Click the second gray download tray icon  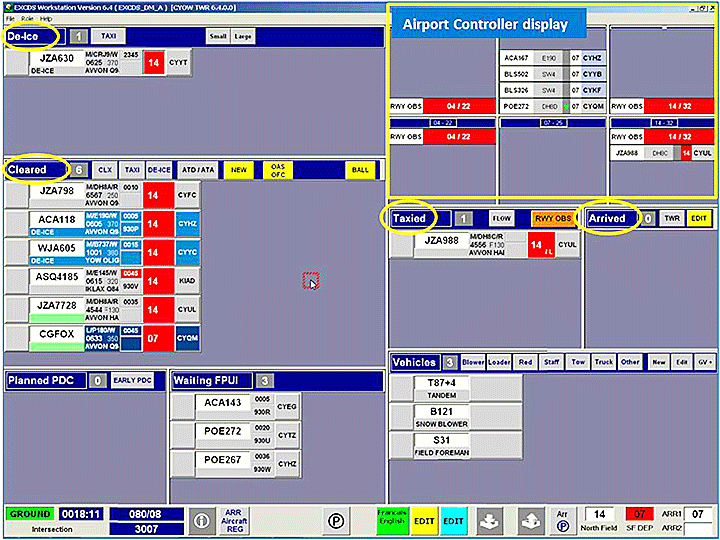coord(531,520)
